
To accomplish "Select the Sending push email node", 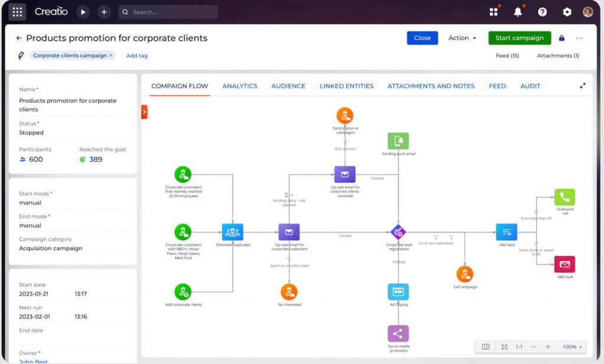I will (x=398, y=140).
